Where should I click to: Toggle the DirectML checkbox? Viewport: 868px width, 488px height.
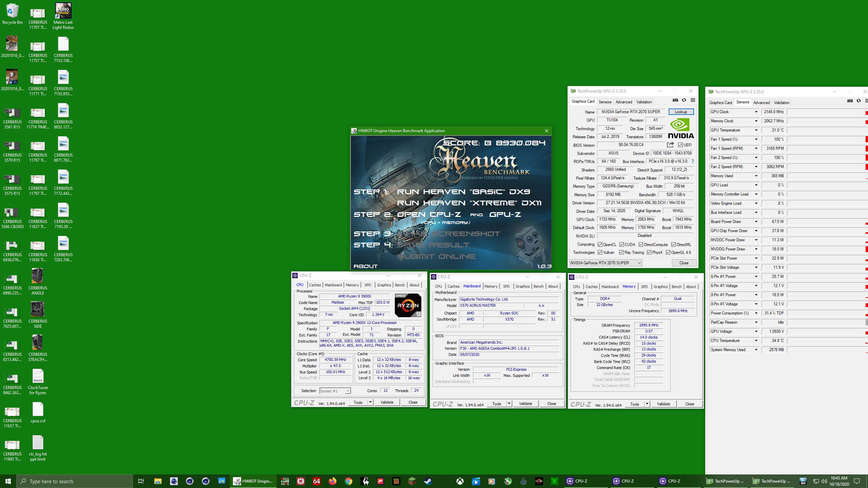pyautogui.click(x=674, y=244)
